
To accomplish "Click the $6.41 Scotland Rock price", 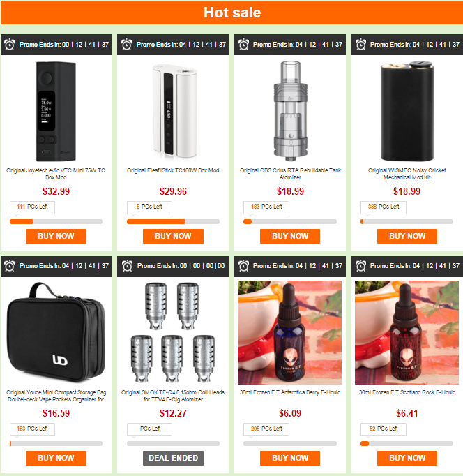I will pos(407,413).
